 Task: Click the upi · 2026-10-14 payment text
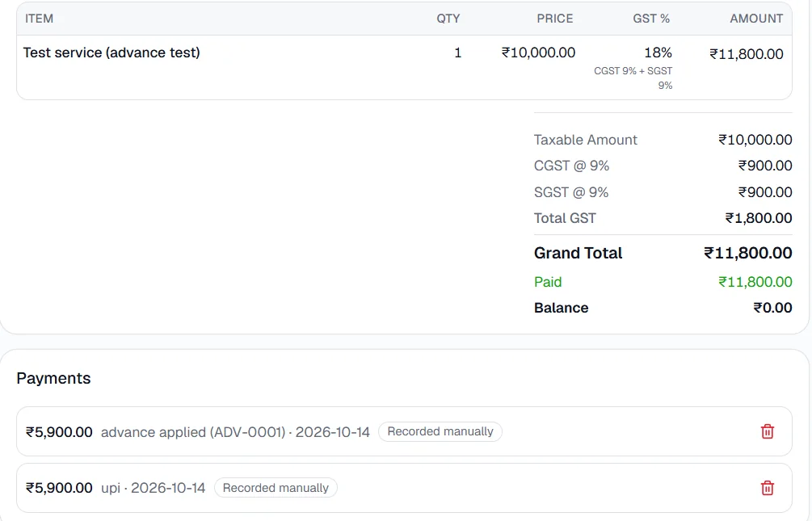pyautogui.click(x=153, y=488)
